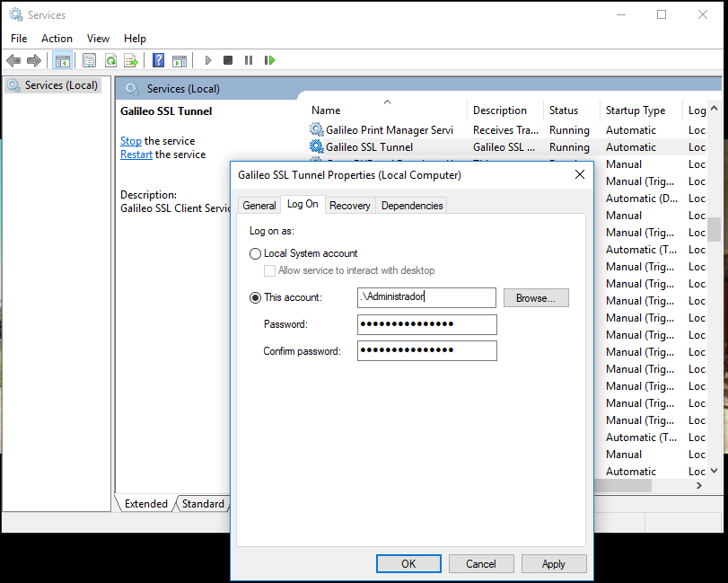This screenshot has width=728, height=583.
Task: Switch to the Extended view tab
Action: point(145,504)
